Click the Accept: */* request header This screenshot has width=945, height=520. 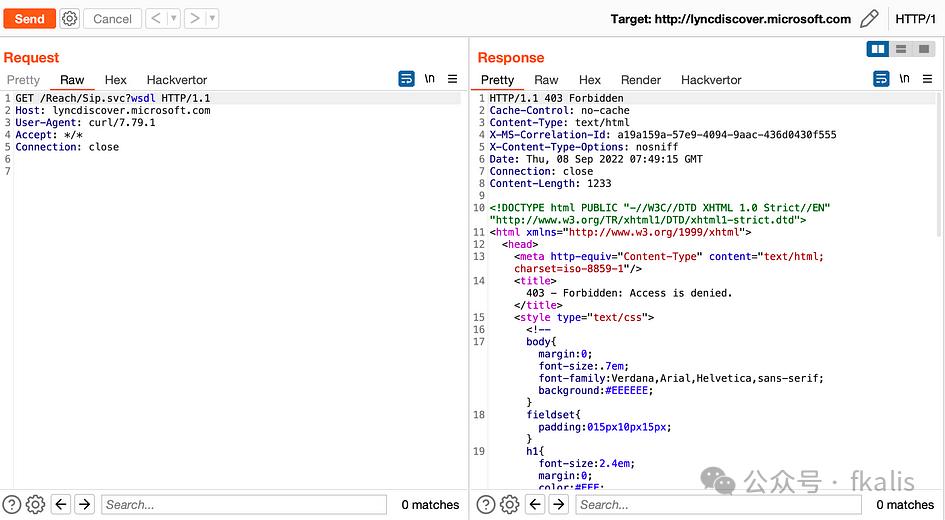49,135
